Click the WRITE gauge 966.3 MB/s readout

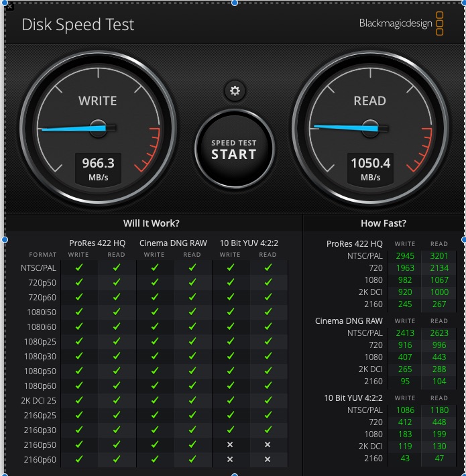click(98, 169)
